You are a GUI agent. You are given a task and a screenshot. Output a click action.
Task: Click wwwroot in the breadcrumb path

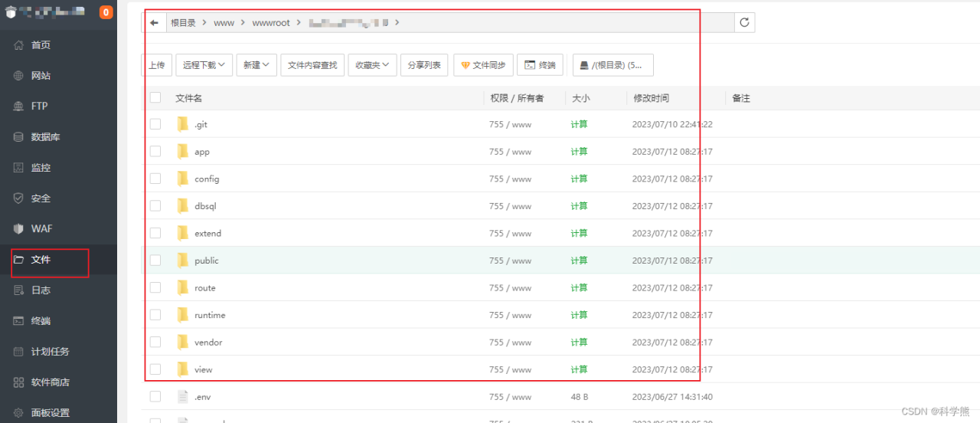(271, 23)
